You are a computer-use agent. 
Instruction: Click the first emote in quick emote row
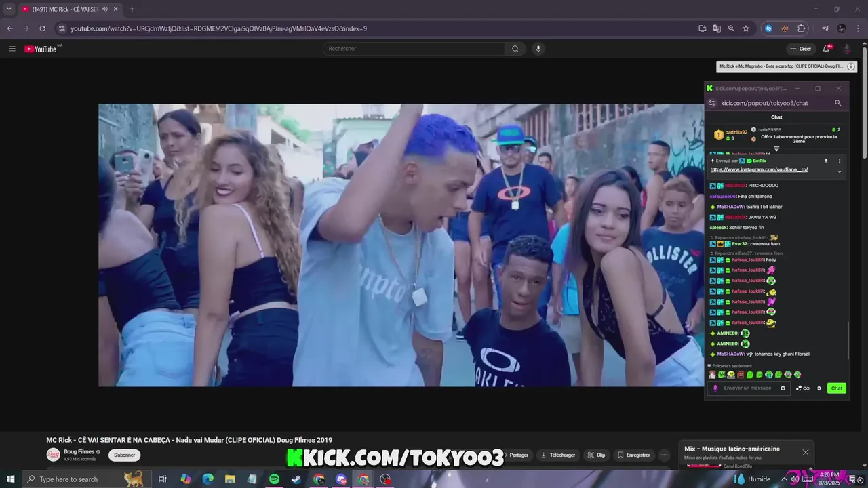(712, 375)
